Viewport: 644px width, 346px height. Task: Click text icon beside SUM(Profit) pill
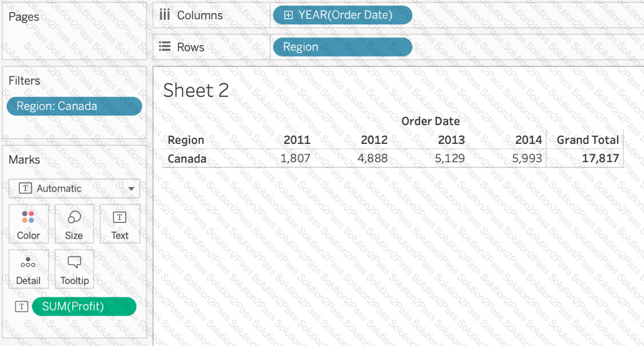pyautogui.click(x=21, y=306)
